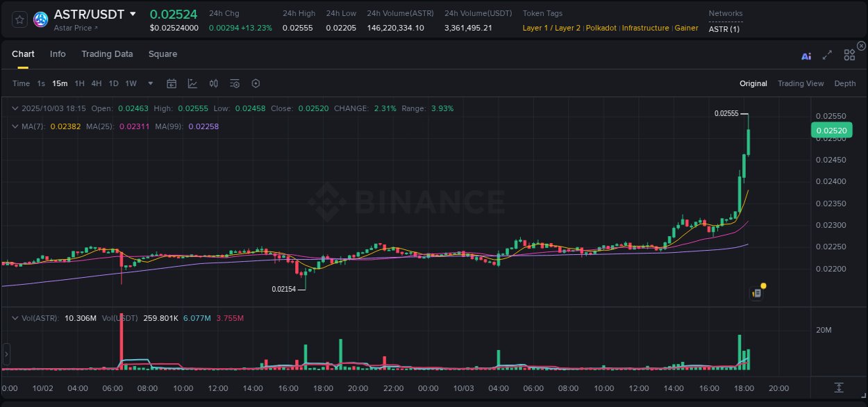Open chart settings hexagon icon
This screenshot has width=868, height=407.
(256, 83)
